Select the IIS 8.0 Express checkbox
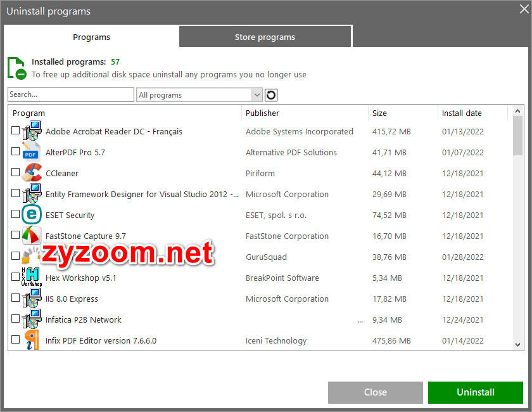The image size is (532, 412). pyautogui.click(x=16, y=297)
